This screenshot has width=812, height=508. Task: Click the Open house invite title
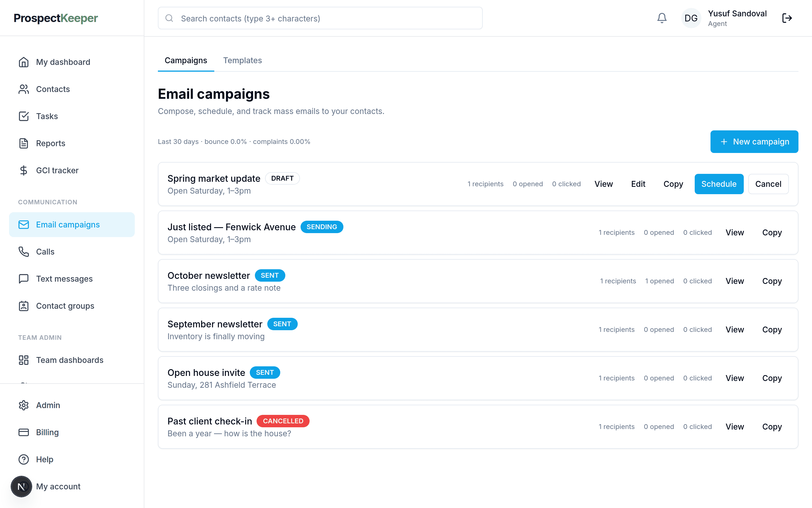pyautogui.click(x=206, y=373)
